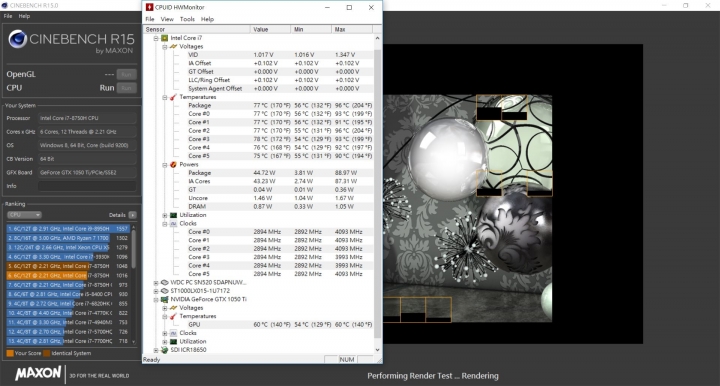
Task: Open HWMonitor Tools menu
Action: coord(187,19)
